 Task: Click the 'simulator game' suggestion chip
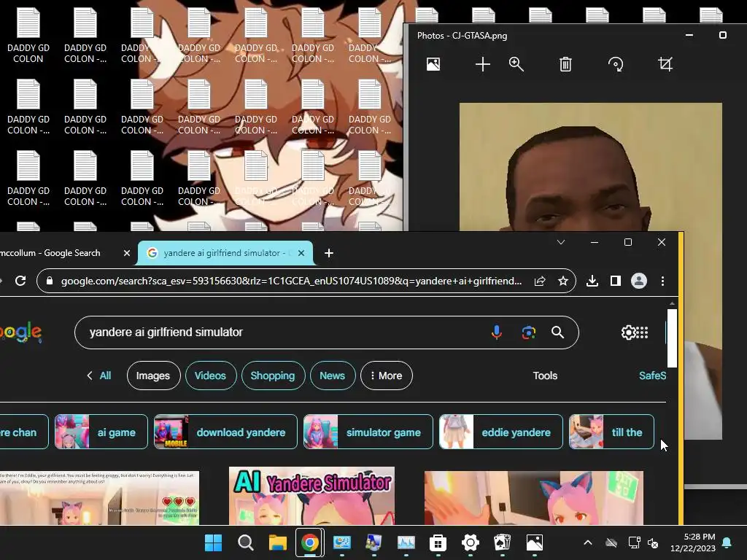tap(368, 432)
